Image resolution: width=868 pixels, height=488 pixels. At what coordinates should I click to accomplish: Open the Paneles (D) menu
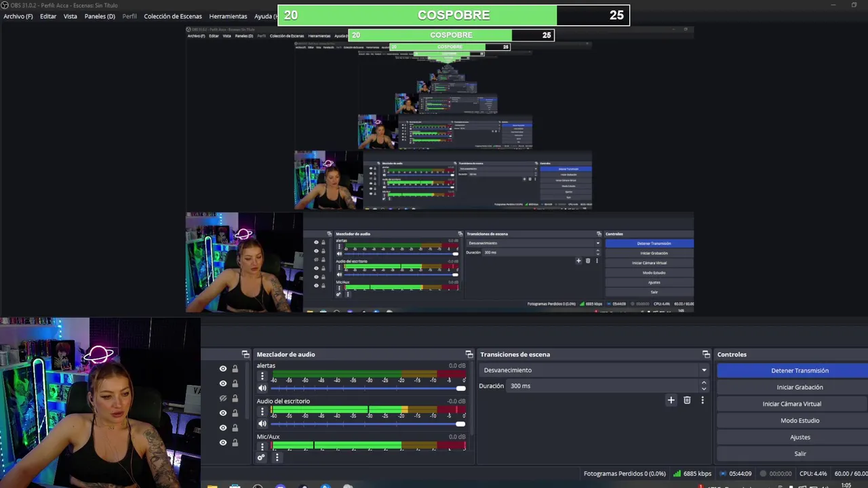[100, 16]
